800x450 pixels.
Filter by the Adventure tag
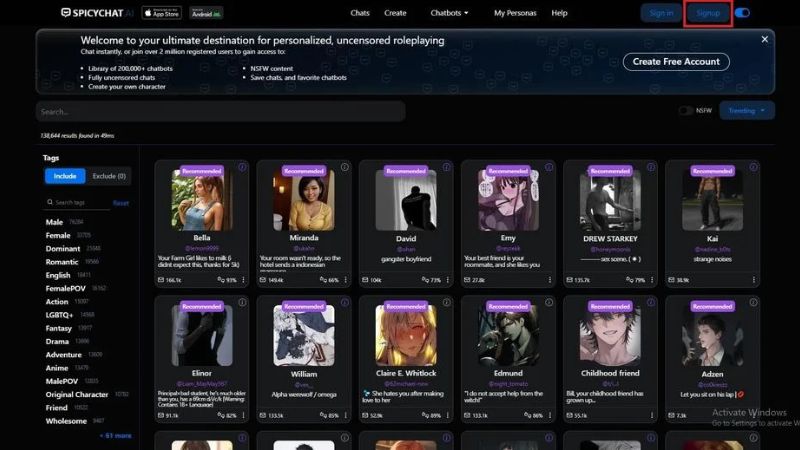[63, 355]
